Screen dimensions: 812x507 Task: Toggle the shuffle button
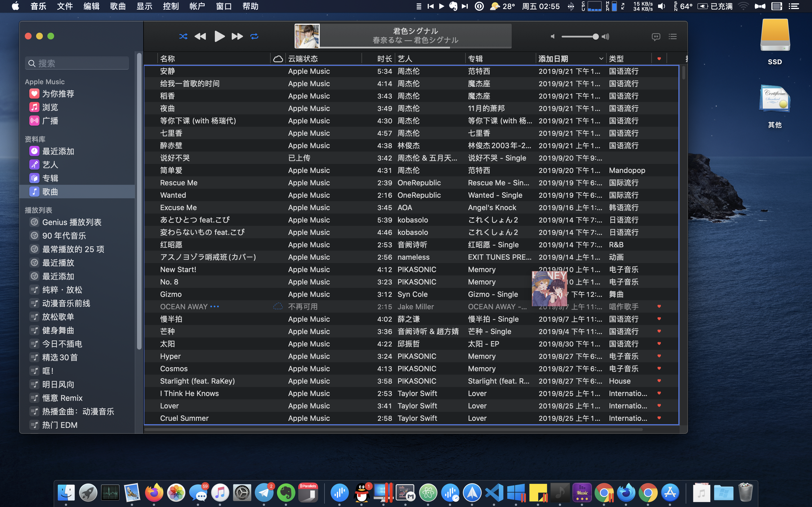(183, 36)
